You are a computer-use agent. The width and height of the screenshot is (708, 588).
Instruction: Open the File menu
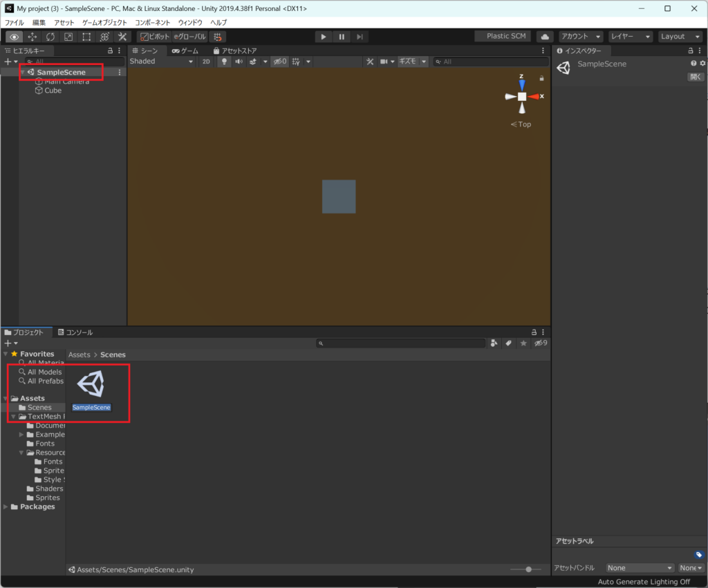15,23
